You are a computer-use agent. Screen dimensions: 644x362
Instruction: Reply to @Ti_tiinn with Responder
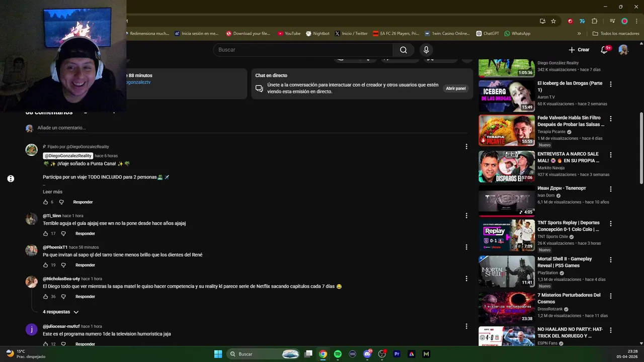tap(85, 234)
